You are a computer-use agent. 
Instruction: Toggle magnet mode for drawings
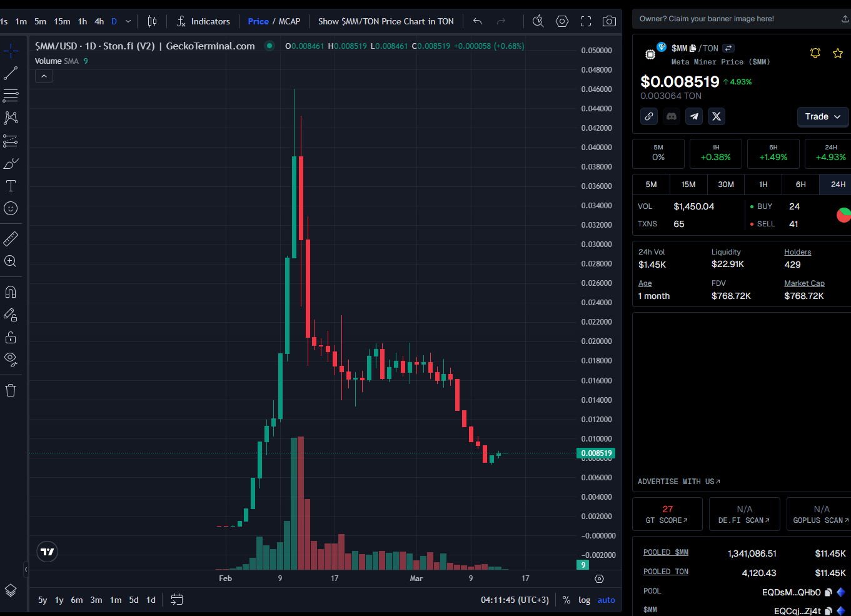click(11, 292)
